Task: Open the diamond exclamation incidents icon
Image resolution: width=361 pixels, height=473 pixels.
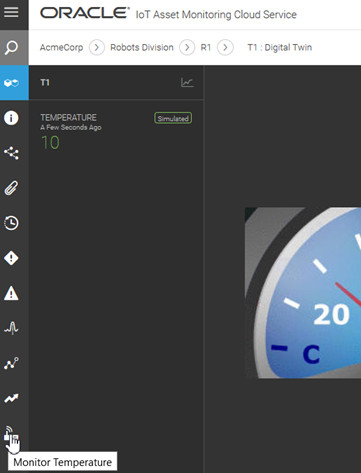Action: tap(11, 258)
